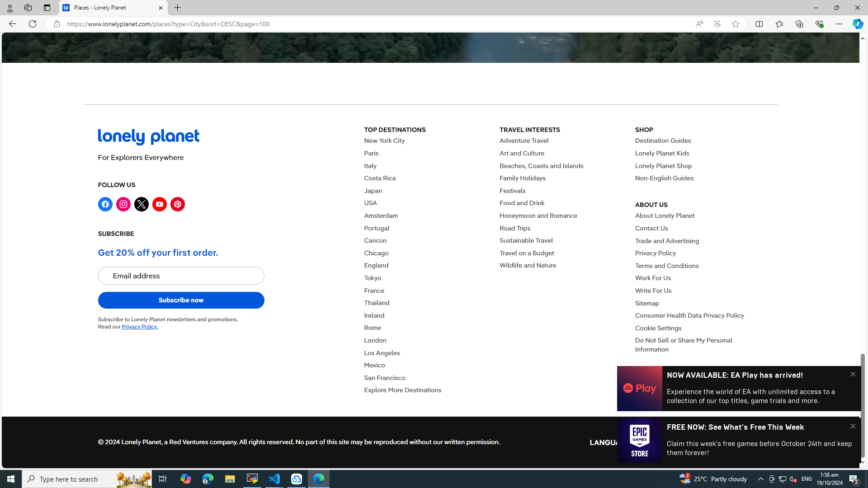Image resolution: width=868 pixels, height=488 pixels.
Task: Open Lonely Planet X (Twitter) icon
Action: 141,204
